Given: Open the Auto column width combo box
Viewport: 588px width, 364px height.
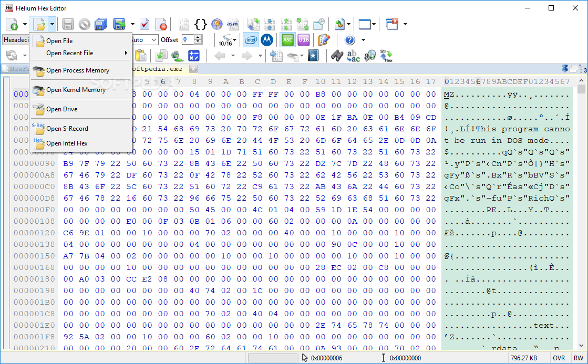Looking at the screenshot, I should coord(145,40).
